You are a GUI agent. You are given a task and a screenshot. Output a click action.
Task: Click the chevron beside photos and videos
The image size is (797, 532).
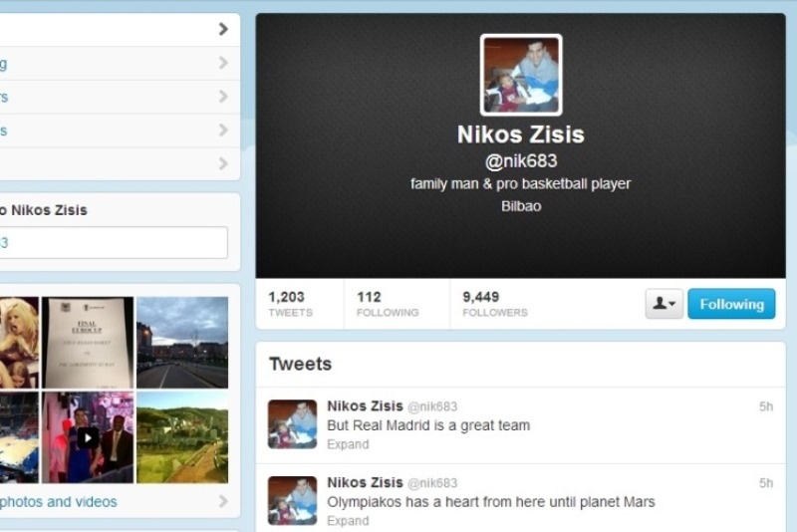coord(223,501)
